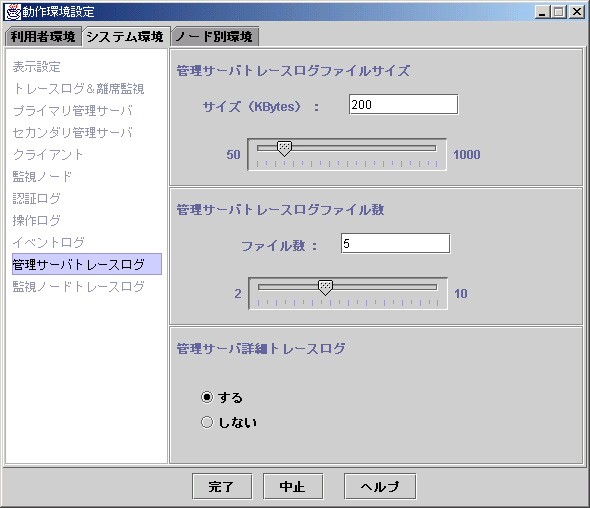Select 監視ノードトレースログ item
The height and width of the screenshot is (508, 590).
click(x=78, y=286)
